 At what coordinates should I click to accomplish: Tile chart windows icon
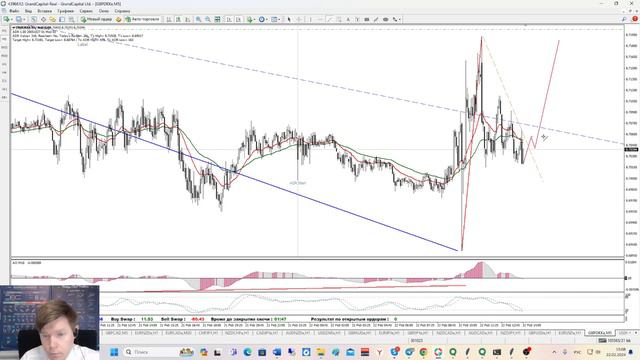218,19
